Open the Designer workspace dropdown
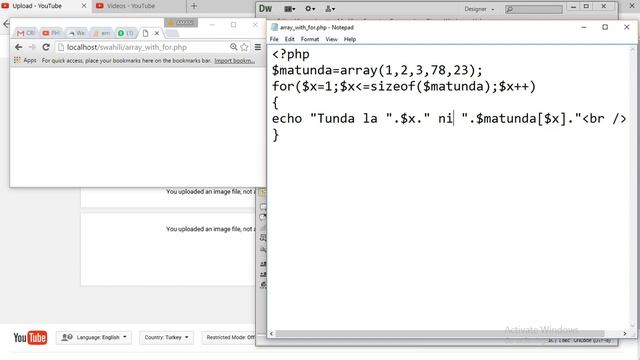Image resolution: width=640 pixels, height=360 pixels. 479,9
